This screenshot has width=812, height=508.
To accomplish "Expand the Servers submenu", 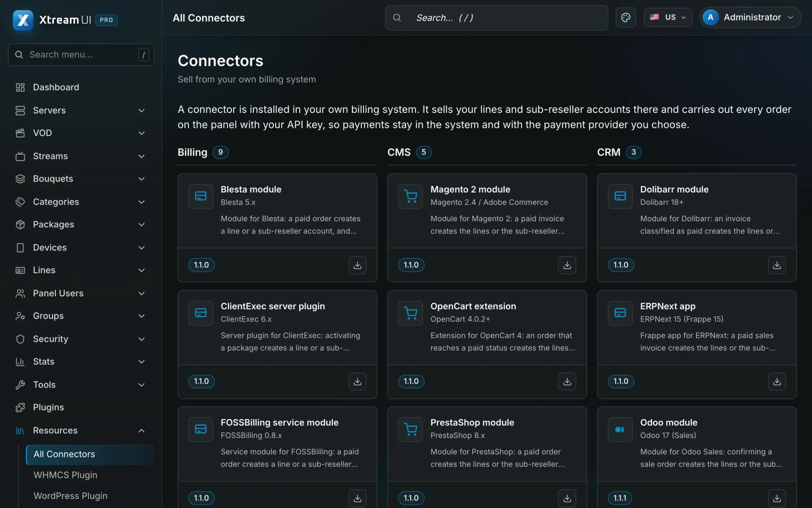I will coord(81,110).
